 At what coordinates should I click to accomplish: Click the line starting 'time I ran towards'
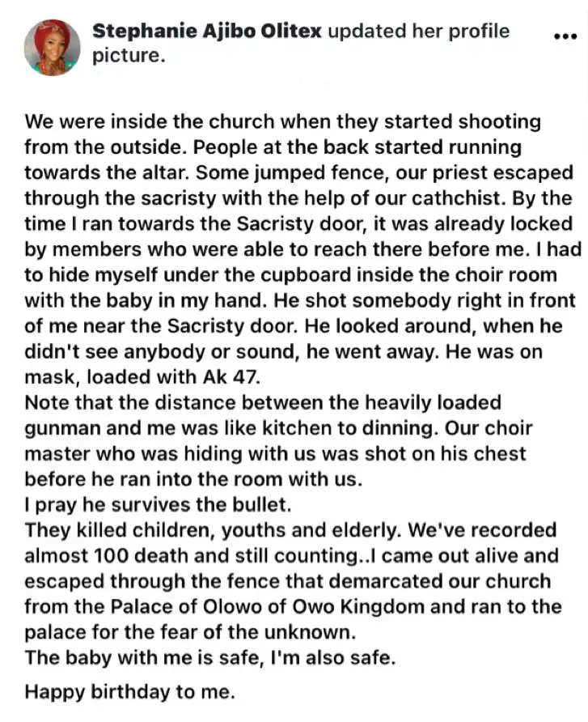[x=298, y=223]
